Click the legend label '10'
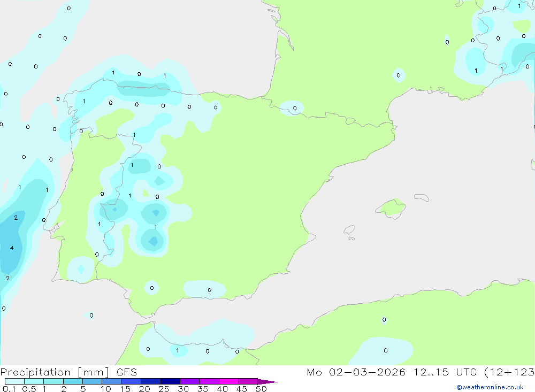 click(106, 389)
